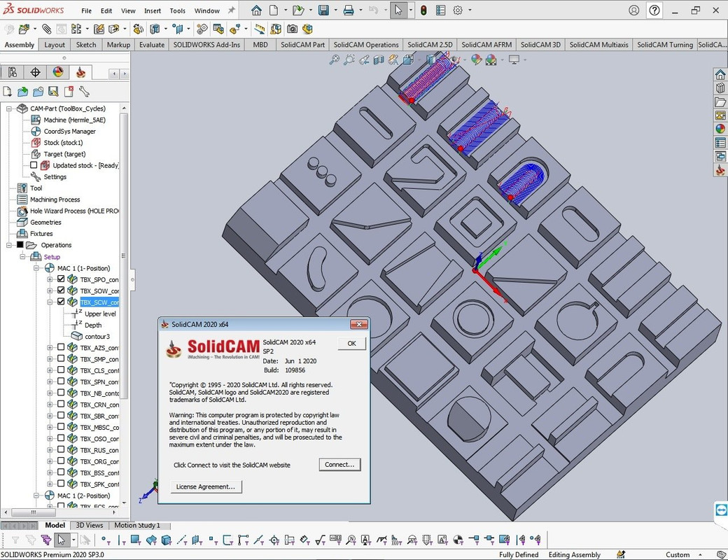Click the Rebuild traffic light icon
The width and height of the screenshot is (728, 560).
pyautogui.click(x=423, y=10)
